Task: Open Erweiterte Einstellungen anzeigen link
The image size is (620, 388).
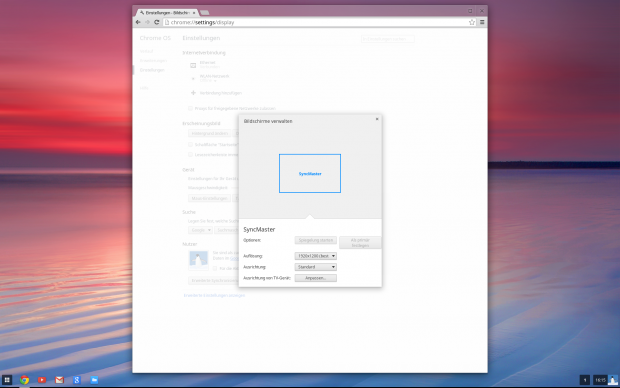Action: [x=214, y=295]
